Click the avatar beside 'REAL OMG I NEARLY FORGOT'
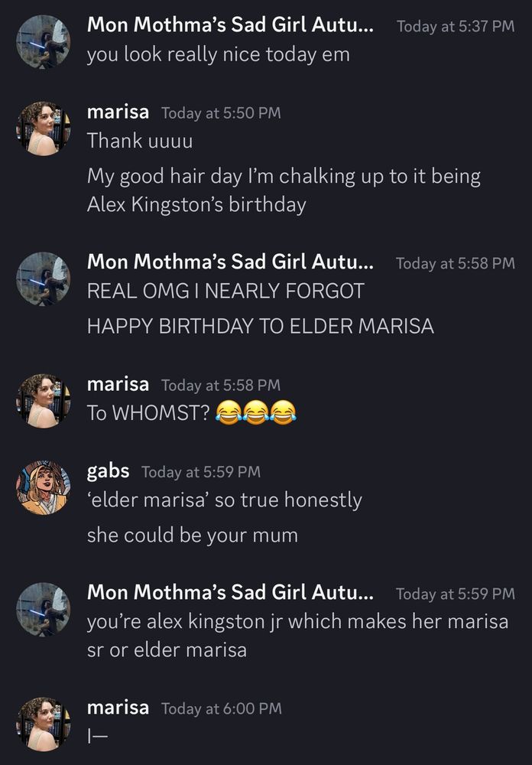 43,279
